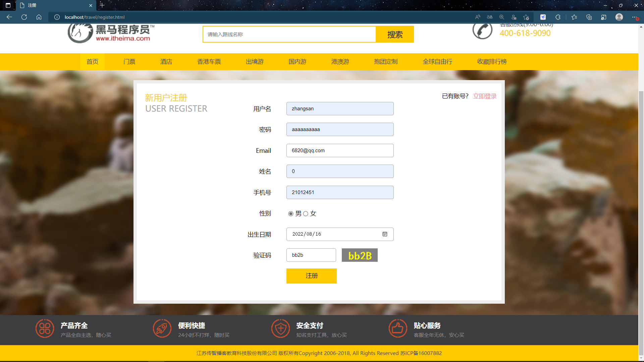Open the Collections icon
The width and height of the screenshot is (644, 362).
(x=589, y=17)
